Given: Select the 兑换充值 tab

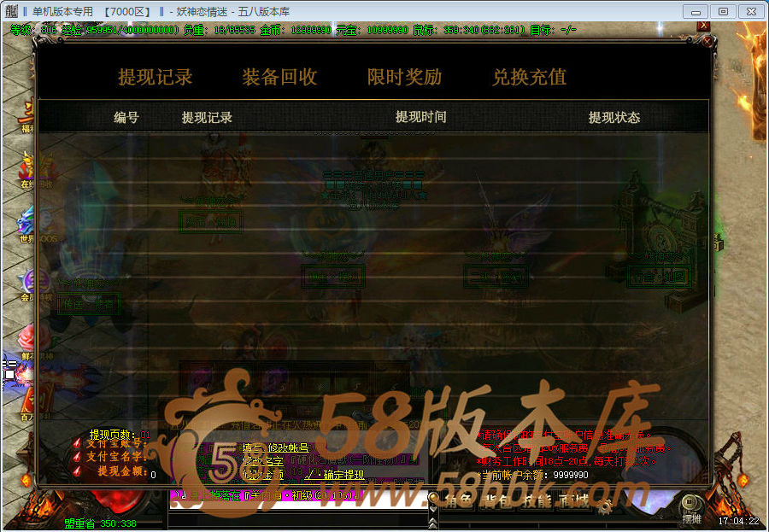Looking at the screenshot, I should point(529,77).
